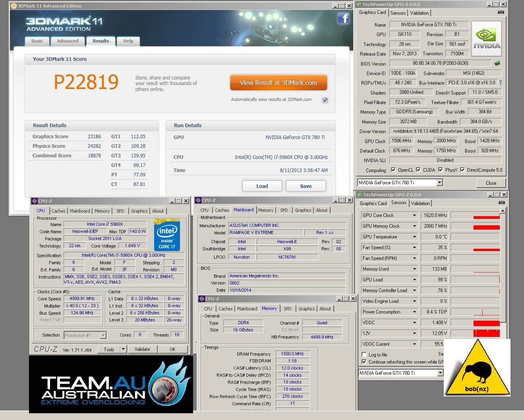Toggle Continue refreshing this screen checkbox

tap(364, 362)
